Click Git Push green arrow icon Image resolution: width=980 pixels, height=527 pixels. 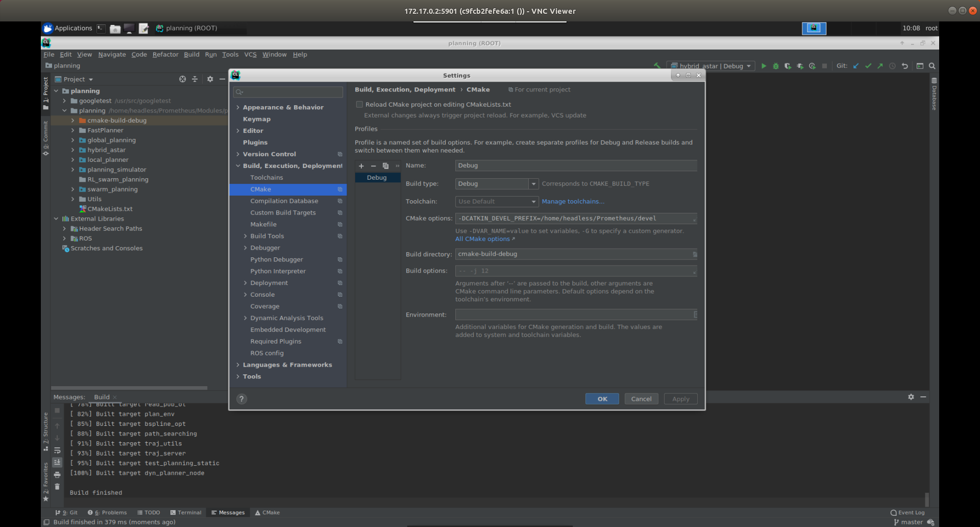click(x=880, y=66)
